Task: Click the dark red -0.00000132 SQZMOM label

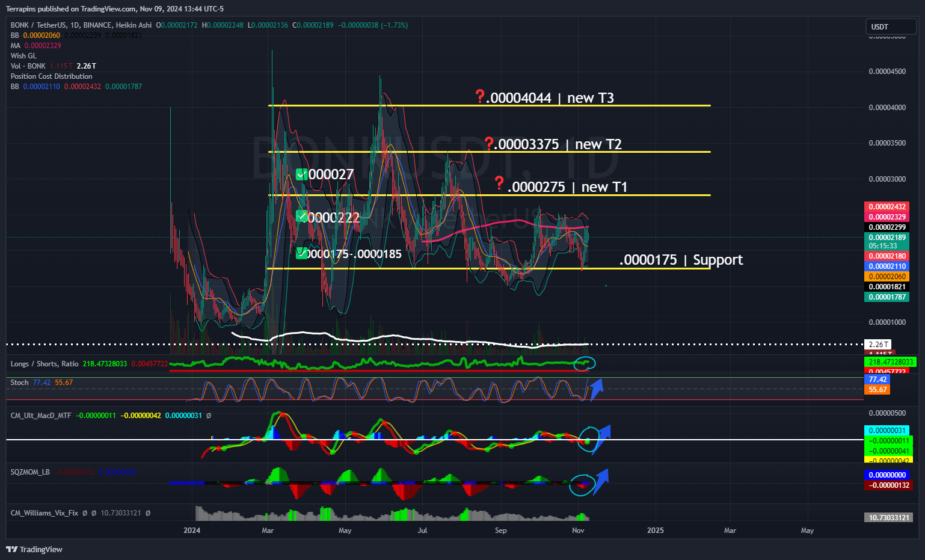Action: coord(888,485)
